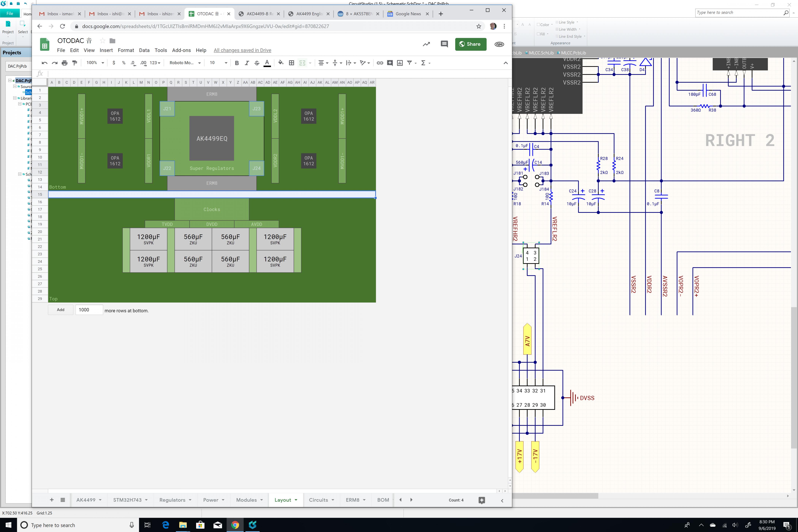Click merge cells button
This screenshot has height=532, width=798.
pos(302,63)
